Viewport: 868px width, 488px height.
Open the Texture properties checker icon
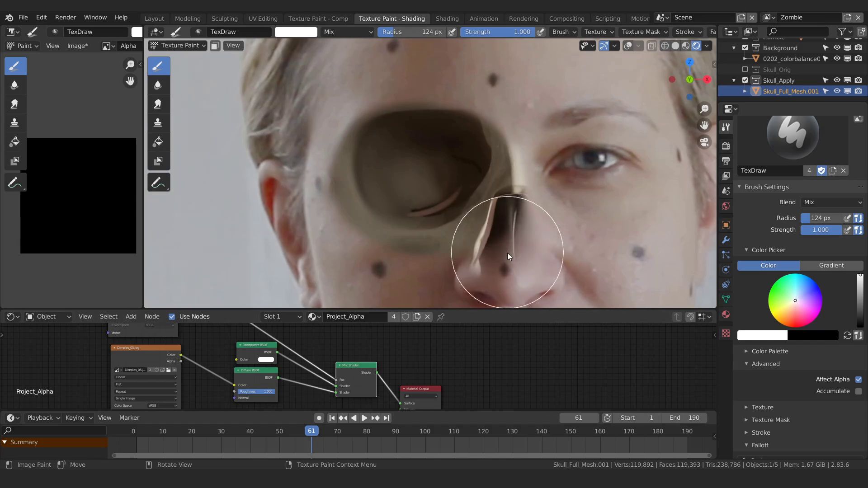tap(726, 333)
